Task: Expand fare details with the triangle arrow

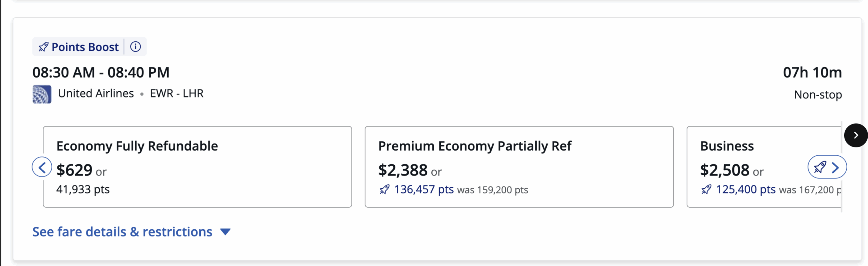Action: pos(225,232)
